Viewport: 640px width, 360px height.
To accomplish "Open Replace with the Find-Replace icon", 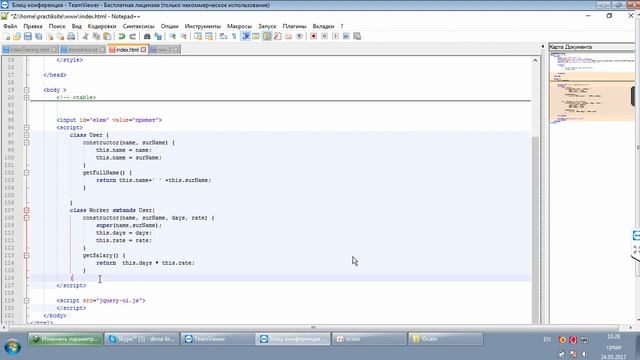I will 158,36.
